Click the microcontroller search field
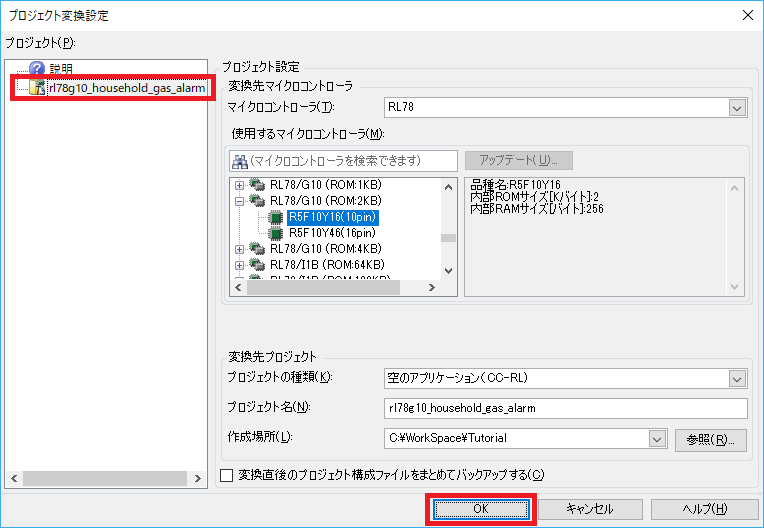The image size is (764, 528). pos(344,161)
